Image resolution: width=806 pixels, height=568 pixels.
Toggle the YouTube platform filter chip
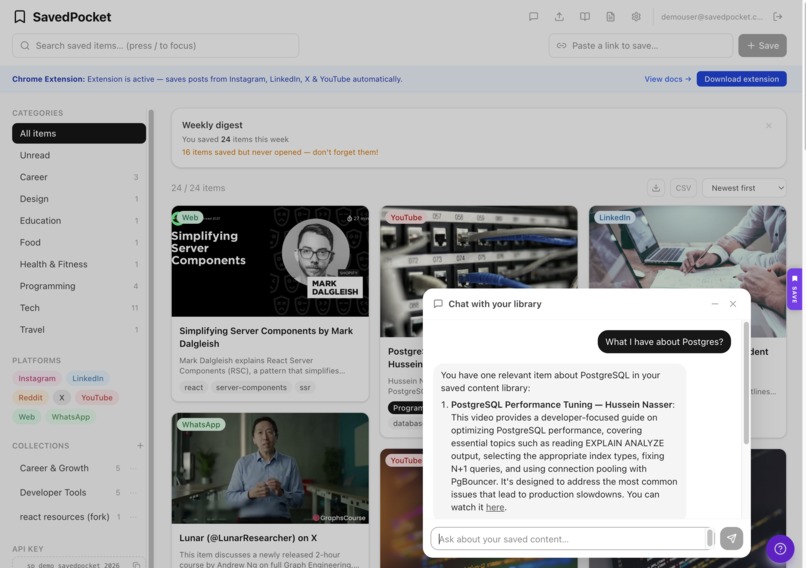point(97,397)
